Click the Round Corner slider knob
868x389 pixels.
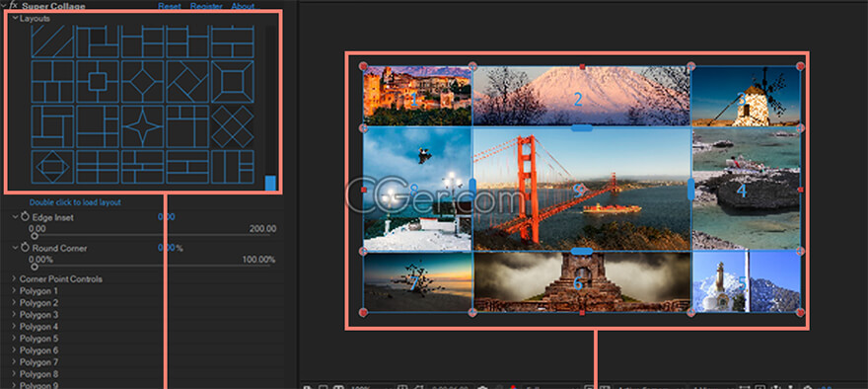tap(35, 268)
